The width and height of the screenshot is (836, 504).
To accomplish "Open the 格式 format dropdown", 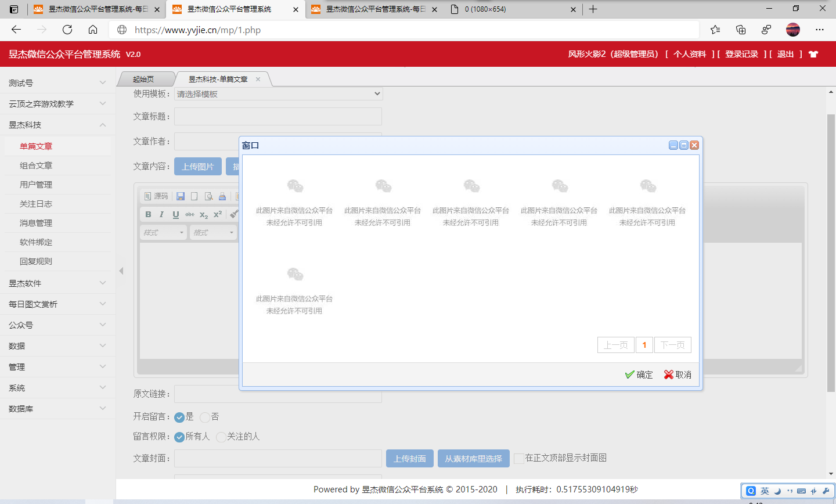I will click(x=213, y=232).
